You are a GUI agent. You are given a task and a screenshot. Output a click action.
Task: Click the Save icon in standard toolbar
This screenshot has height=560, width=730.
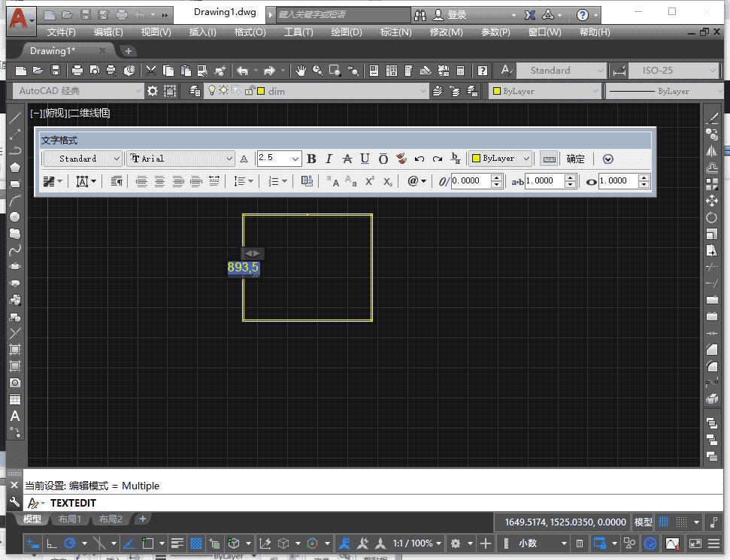pos(56,71)
